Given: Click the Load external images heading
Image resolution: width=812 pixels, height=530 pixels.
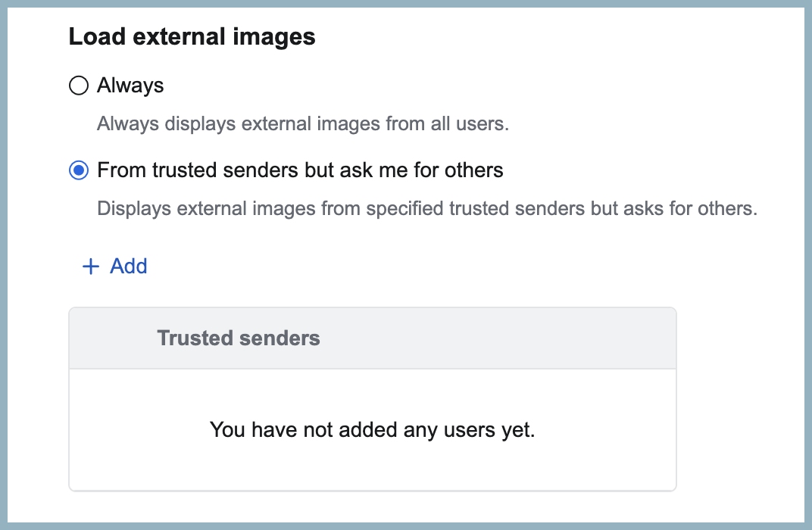Looking at the screenshot, I should pyautogui.click(x=192, y=36).
